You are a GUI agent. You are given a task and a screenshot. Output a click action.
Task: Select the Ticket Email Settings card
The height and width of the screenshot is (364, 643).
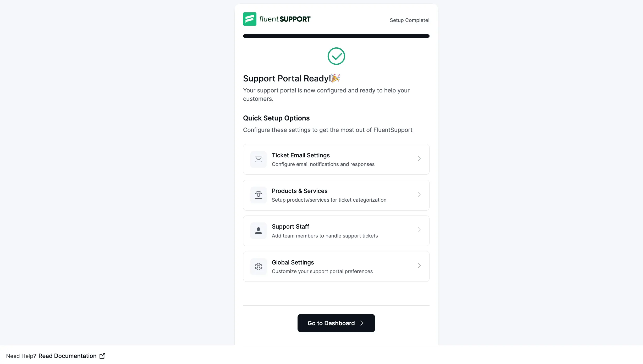[336, 159]
